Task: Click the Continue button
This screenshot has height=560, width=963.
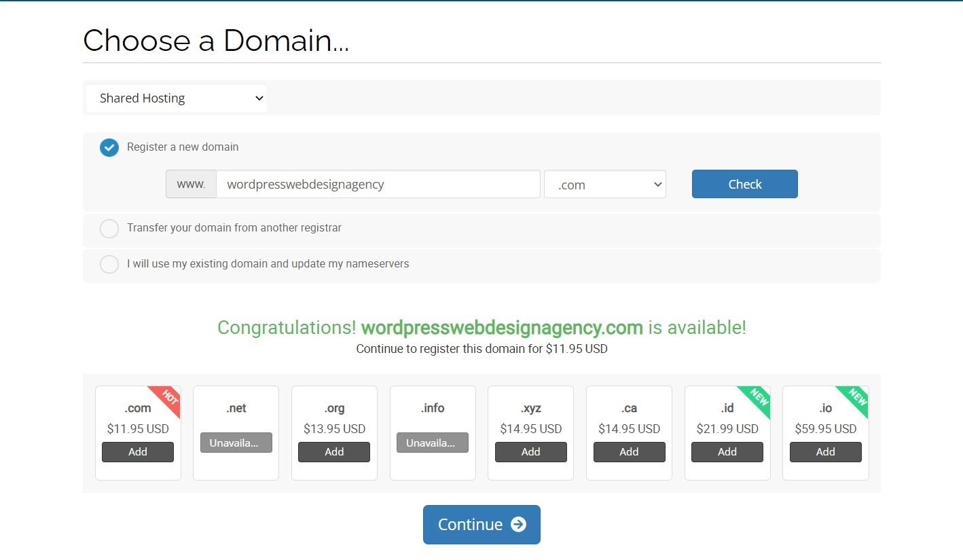Action: (482, 525)
